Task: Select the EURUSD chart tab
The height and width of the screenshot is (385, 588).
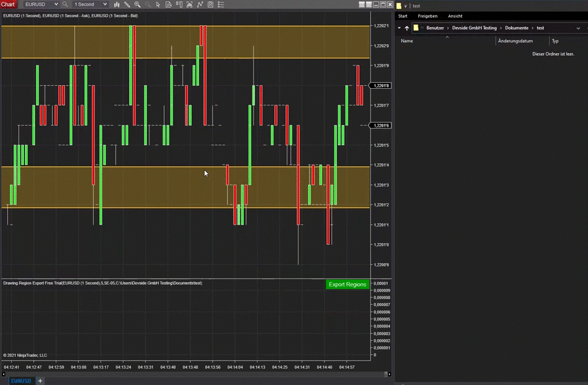Action: click(20, 381)
